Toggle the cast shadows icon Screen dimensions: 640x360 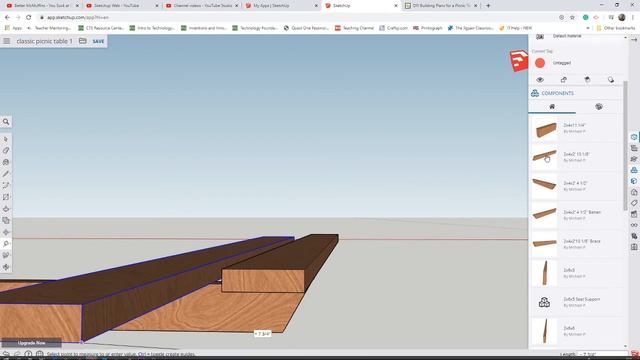(611, 80)
